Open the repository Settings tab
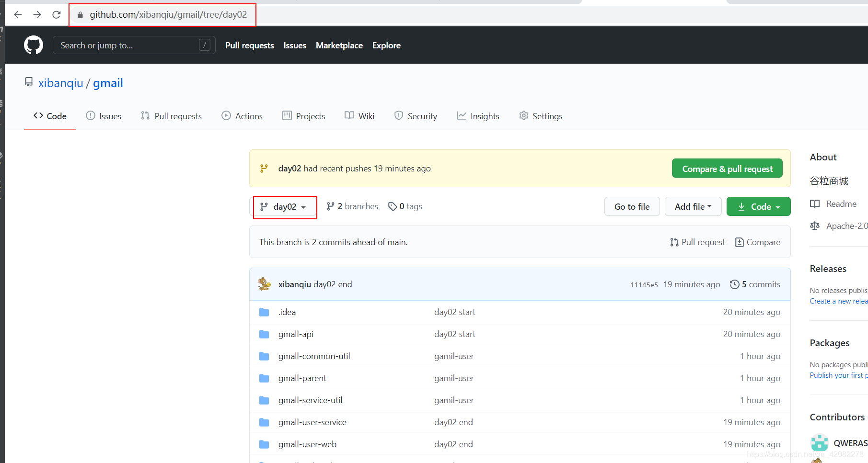868x463 pixels. (x=541, y=116)
